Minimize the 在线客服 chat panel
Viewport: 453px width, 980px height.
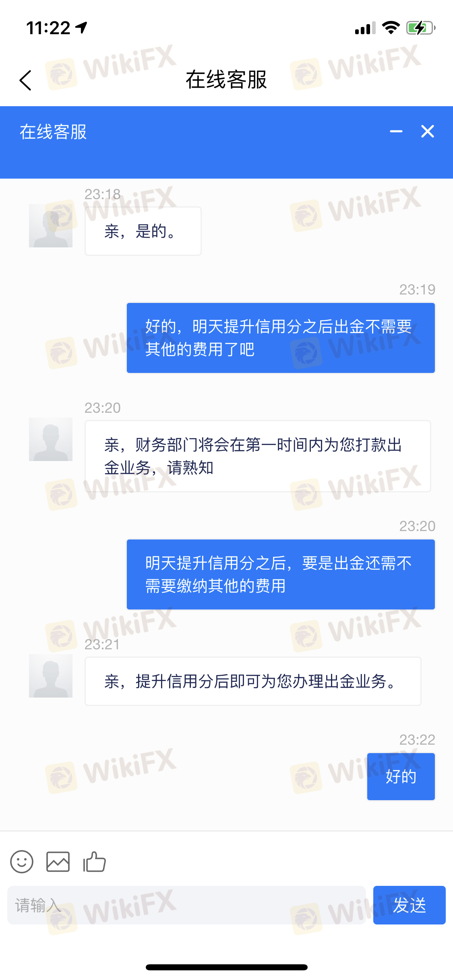396,131
